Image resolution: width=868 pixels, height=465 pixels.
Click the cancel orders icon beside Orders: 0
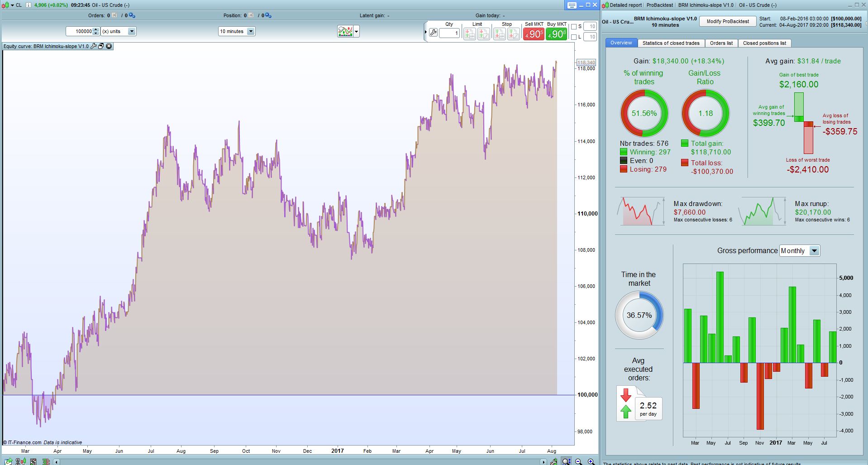pos(114,15)
